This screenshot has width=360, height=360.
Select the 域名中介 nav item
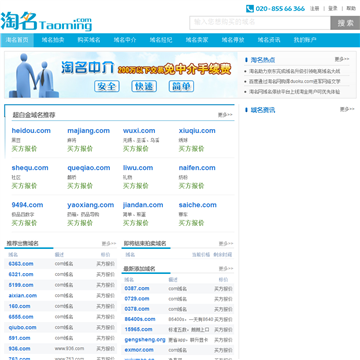tap(125, 40)
